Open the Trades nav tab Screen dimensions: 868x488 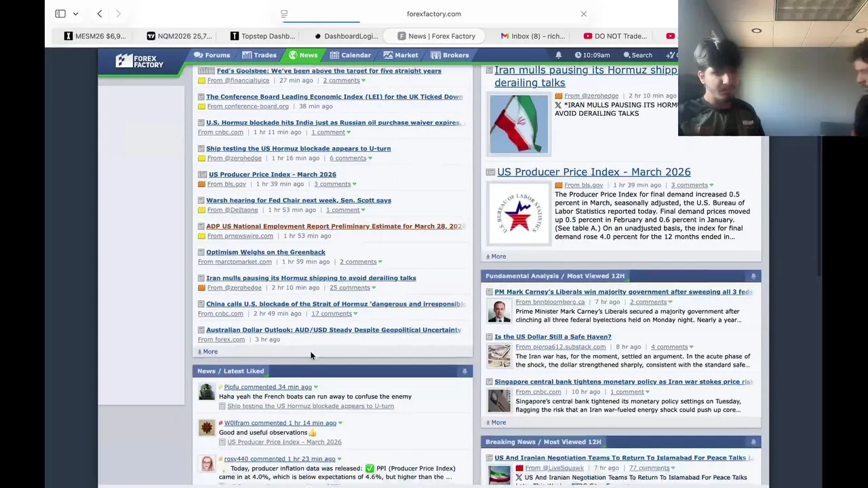[x=260, y=55]
